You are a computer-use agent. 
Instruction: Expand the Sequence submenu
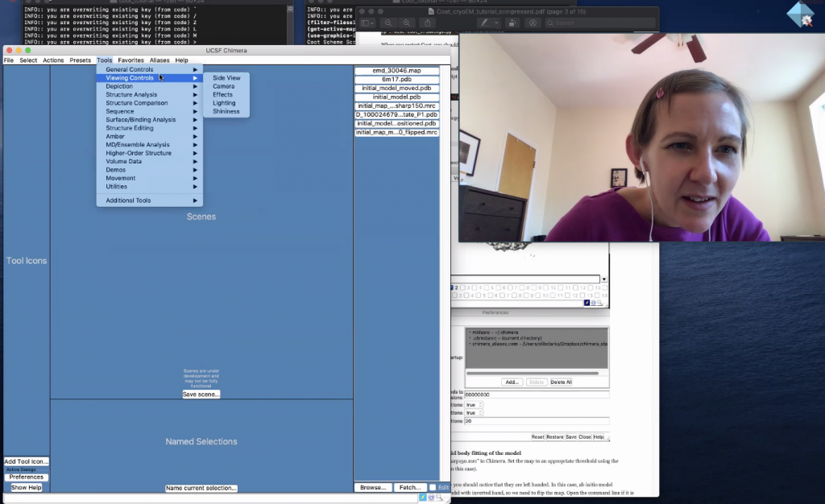pos(149,111)
